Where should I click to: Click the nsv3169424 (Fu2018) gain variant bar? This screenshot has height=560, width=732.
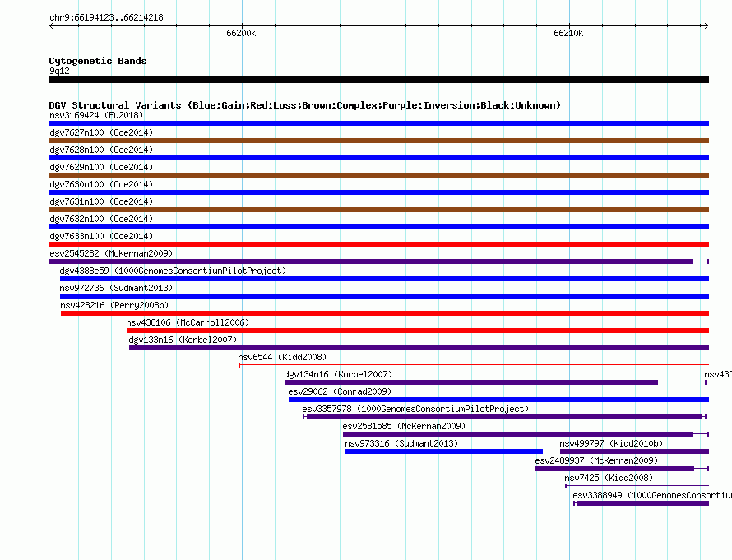[378, 123]
